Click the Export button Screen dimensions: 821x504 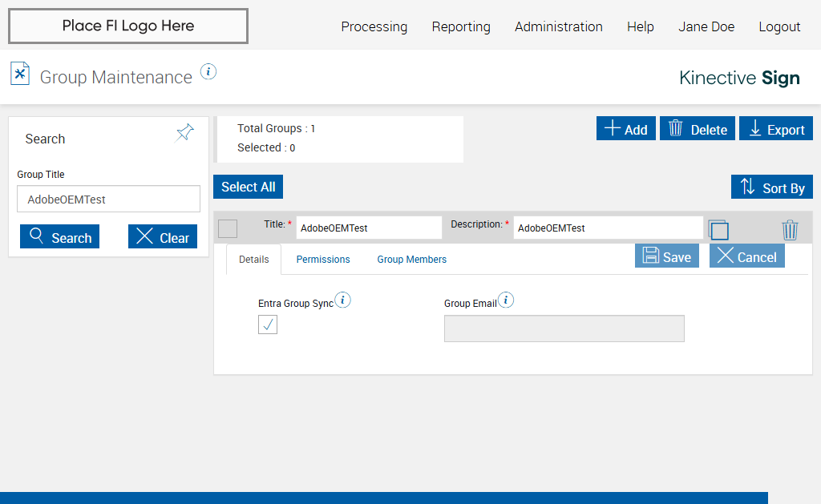[775, 129]
